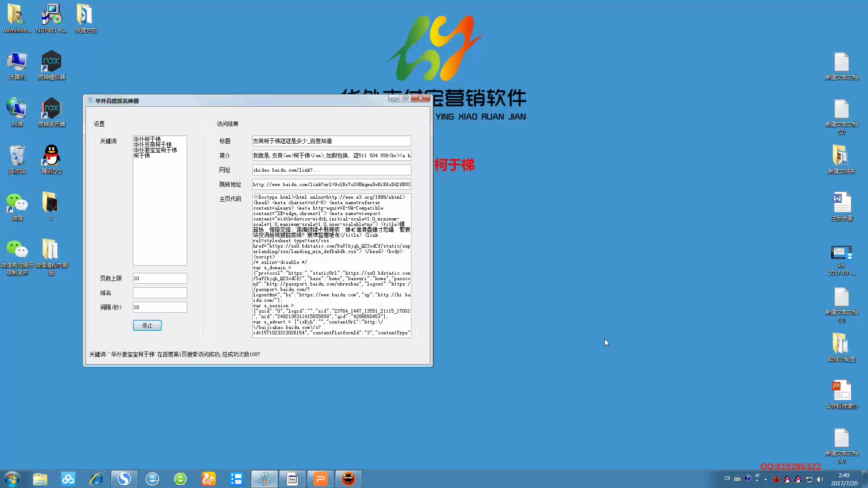Click the 跳转地址 result field
Image resolution: width=868 pixels, height=488 pixels.
click(331, 184)
